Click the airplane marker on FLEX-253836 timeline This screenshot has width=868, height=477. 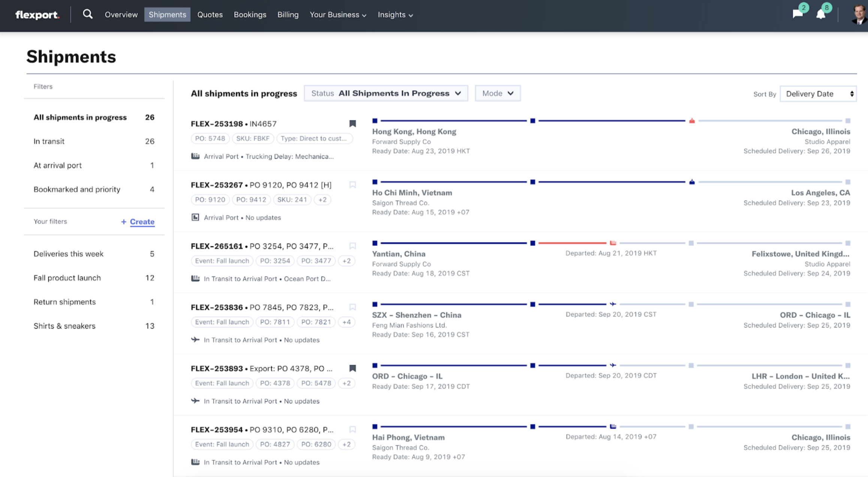612,304
